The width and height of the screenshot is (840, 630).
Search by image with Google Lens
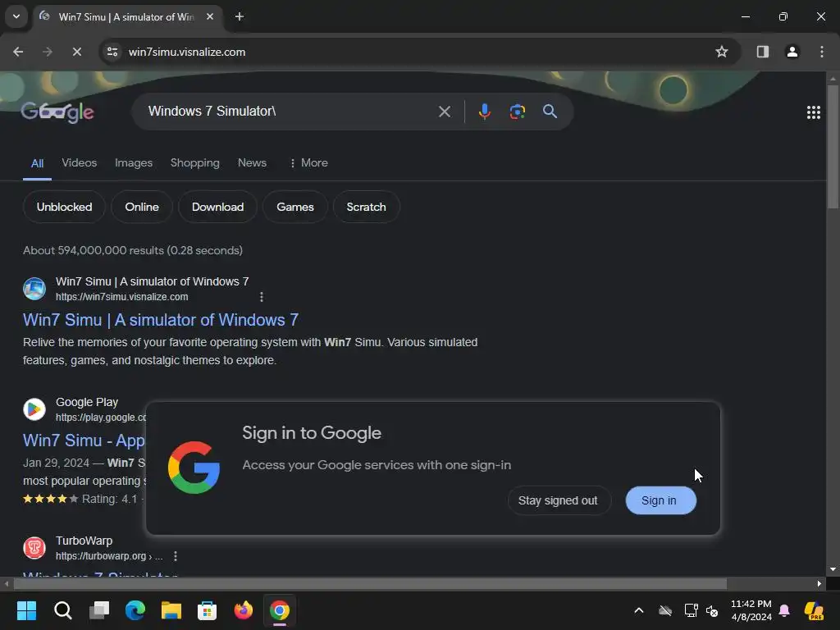point(517,112)
